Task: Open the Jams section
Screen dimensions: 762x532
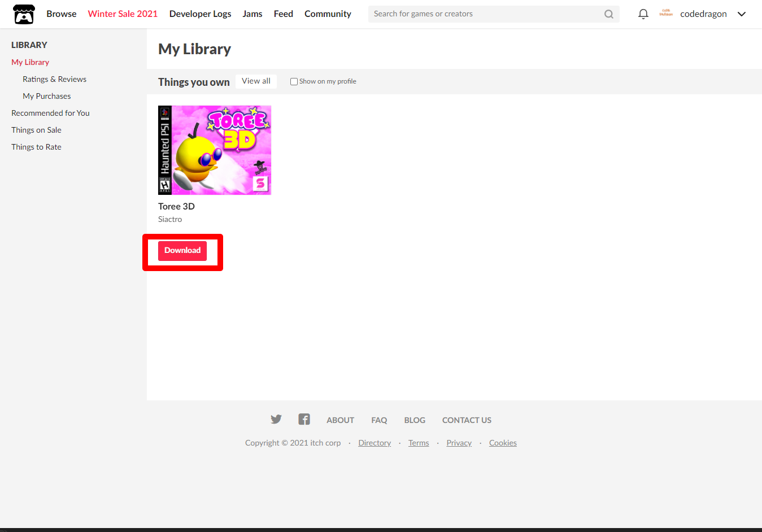Action: coord(252,14)
